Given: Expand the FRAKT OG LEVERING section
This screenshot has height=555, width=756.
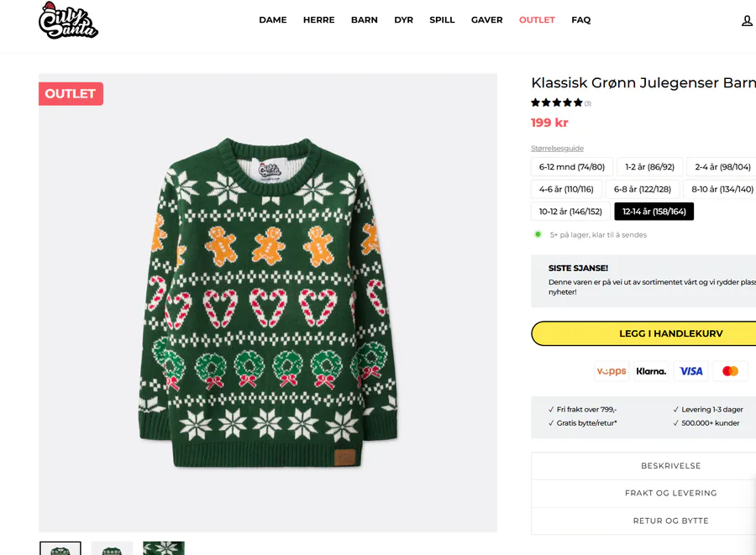Looking at the screenshot, I should coord(670,494).
